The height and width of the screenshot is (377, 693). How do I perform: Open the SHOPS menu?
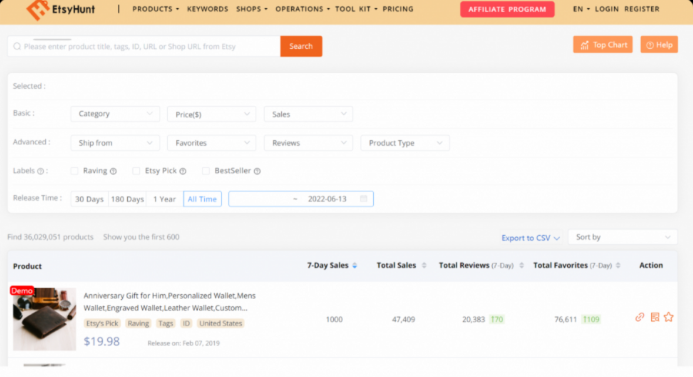click(251, 9)
